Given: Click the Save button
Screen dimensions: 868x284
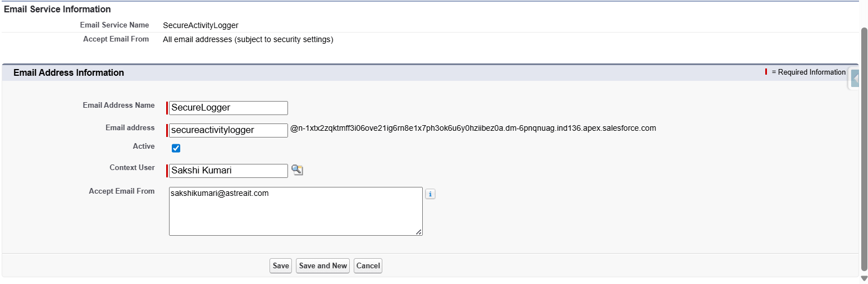Looking at the screenshot, I should [x=281, y=266].
